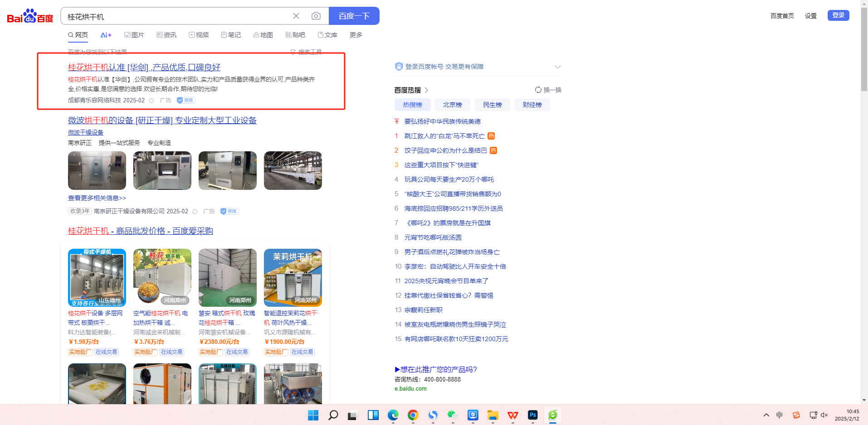Open the Baidu logo homepage
The height and width of the screenshot is (425, 868).
[x=30, y=16]
